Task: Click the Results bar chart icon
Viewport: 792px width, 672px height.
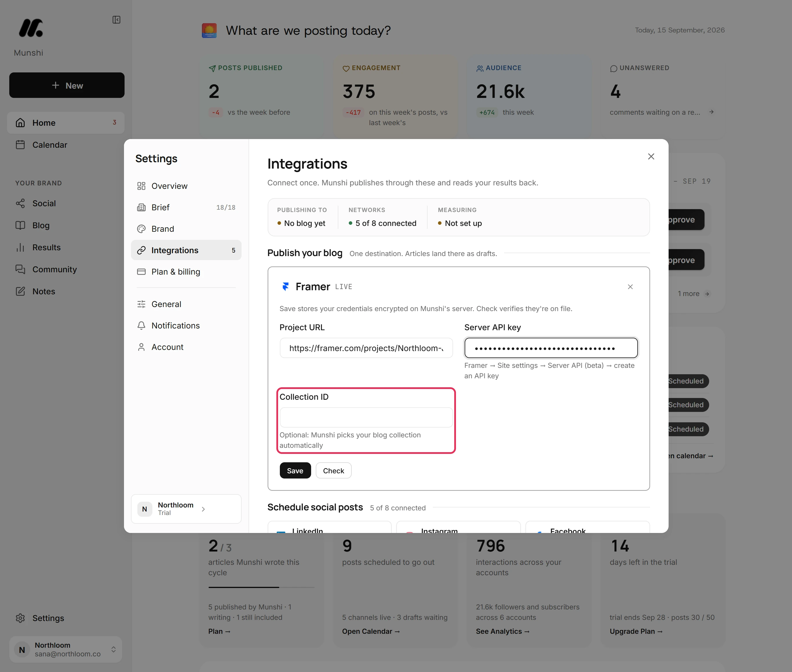Action: (x=20, y=248)
